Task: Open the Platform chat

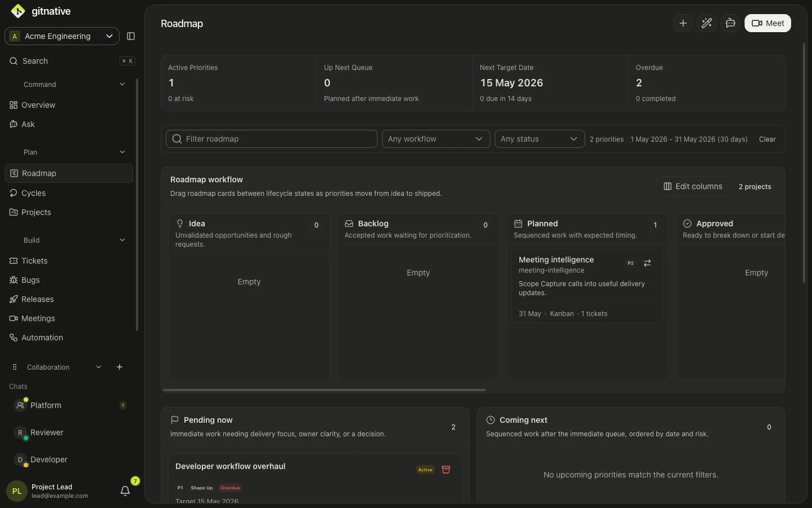Action: pyautogui.click(x=69, y=405)
